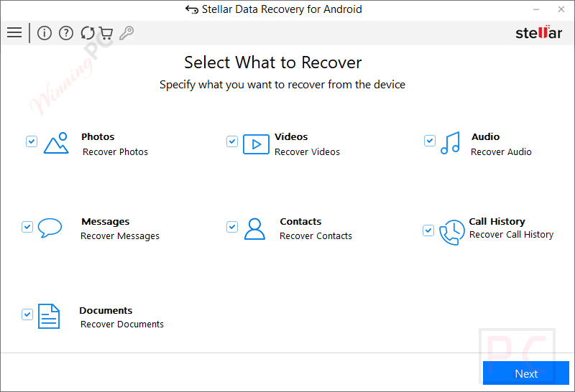The height and width of the screenshot is (392, 575).
Task: Toggle the Videos checkbox
Action: (232, 141)
